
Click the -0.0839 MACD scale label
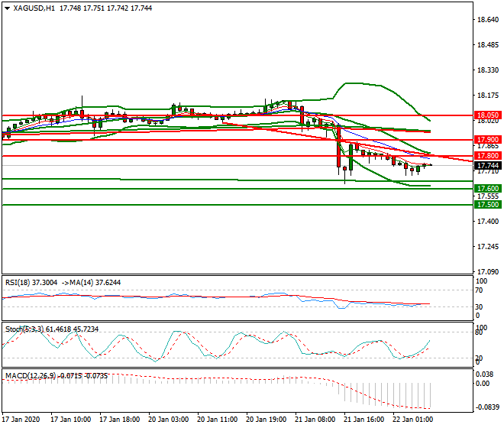pyautogui.click(x=488, y=407)
